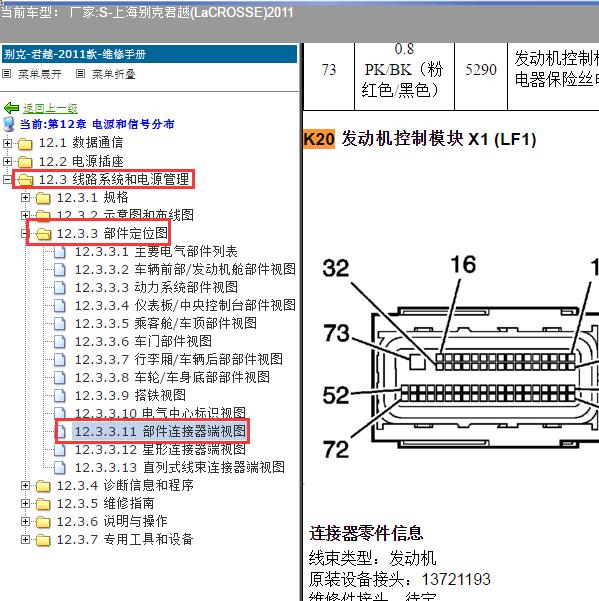Click folder icon for 12.3.4 诊断信息和程序
Viewport: 599px width, 601px height.
pyautogui.click(x=43, y=486)
